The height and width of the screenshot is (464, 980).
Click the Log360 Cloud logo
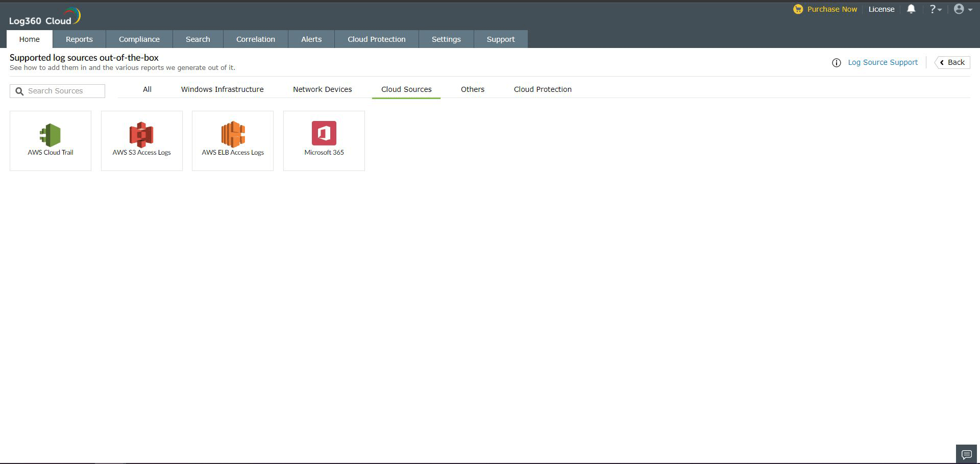click(x=44, y=17)
